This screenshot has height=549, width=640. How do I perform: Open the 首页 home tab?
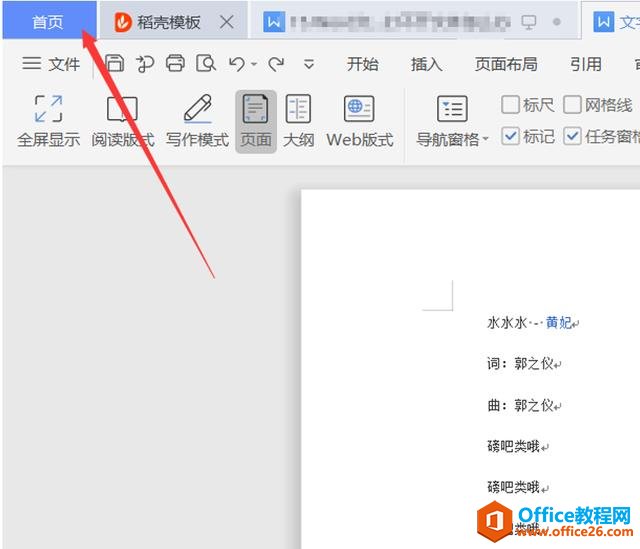point(49,21)
